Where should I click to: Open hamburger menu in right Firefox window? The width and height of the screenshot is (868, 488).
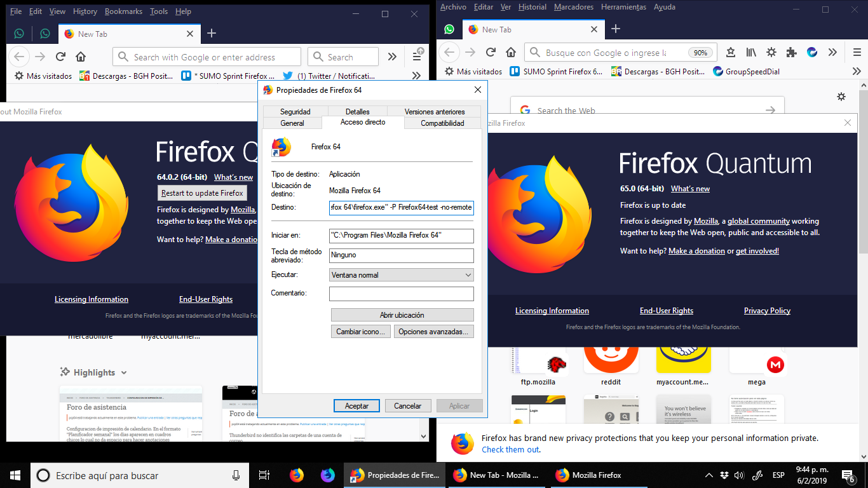click(x=857, y=52)
